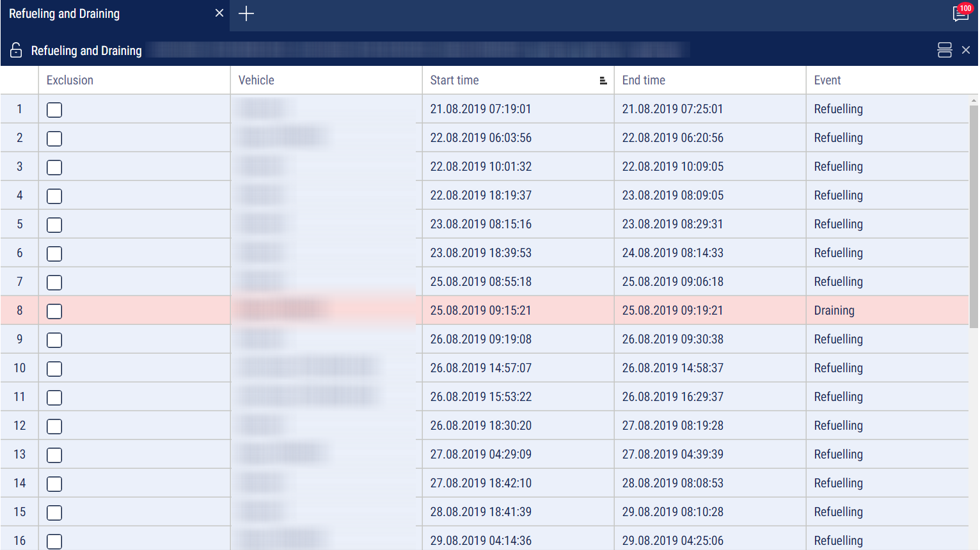The height and width of the screenshot is (550, 980).
Task: Sort by Event column header
Action: click(x=892, y=80)
